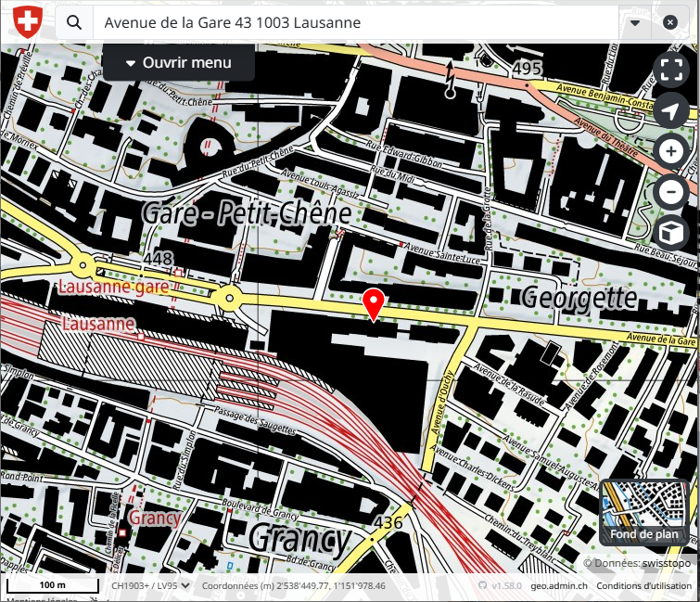
Task: Click the Rue du Simplon label
Action: click(x=184, y=460)
